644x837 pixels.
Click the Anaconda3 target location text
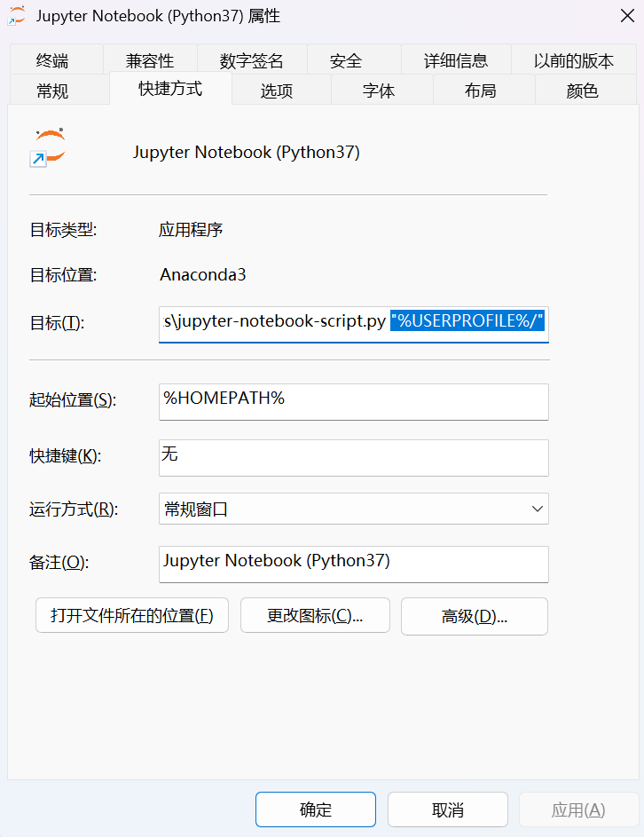coord(203,275)
